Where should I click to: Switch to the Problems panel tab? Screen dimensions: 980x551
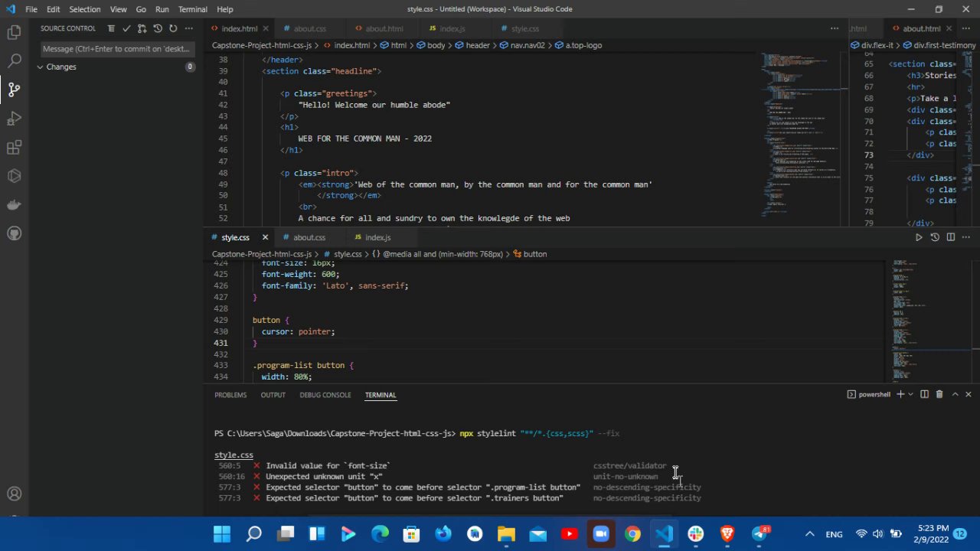230,395
